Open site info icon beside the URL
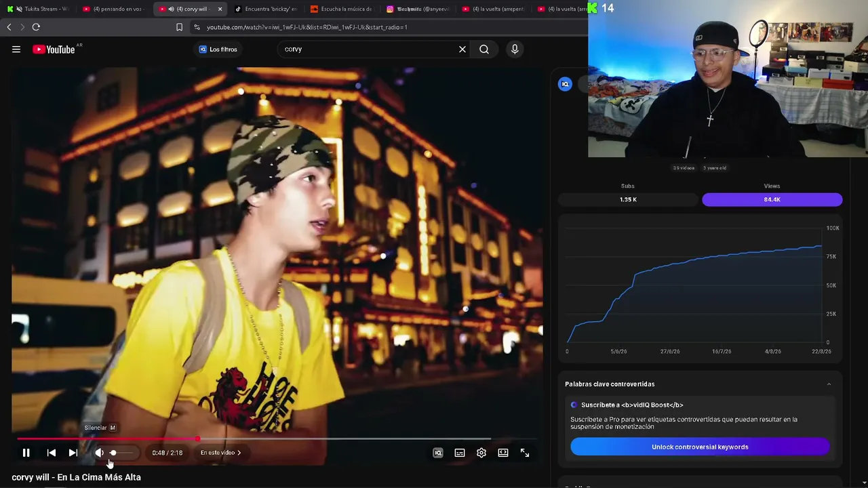868x488 pixels. [x=197, y=27]
